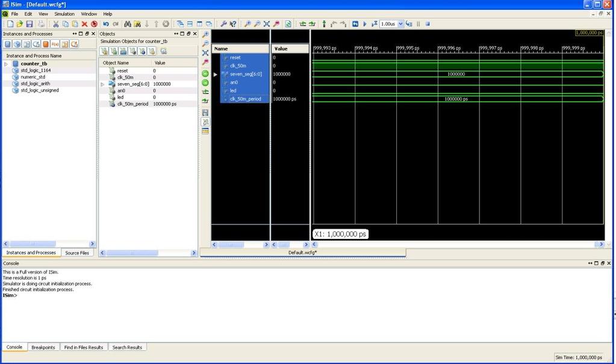
Task: Toggle second object-type filter in Objects panel
Action: coord(114,51)
